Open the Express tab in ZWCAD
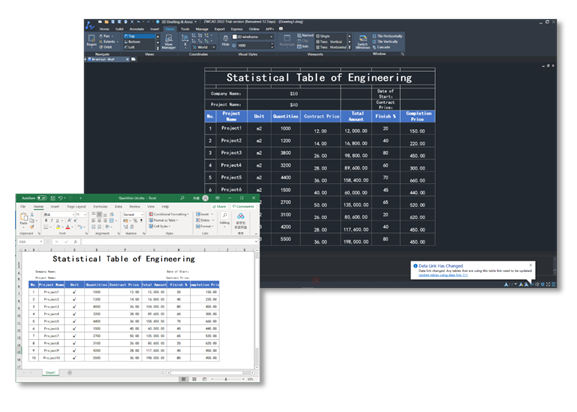This screenshot has height=412, width=577. point(237,29)
